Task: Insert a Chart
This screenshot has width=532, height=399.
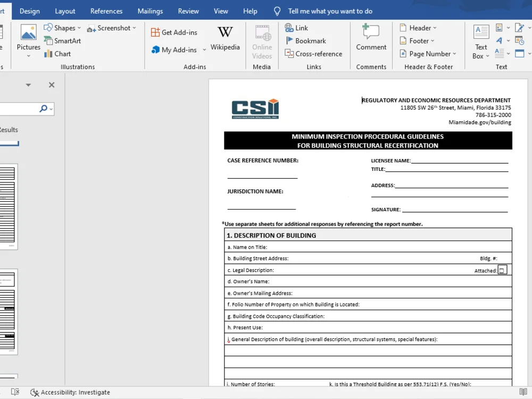Action: pos(57,53)
